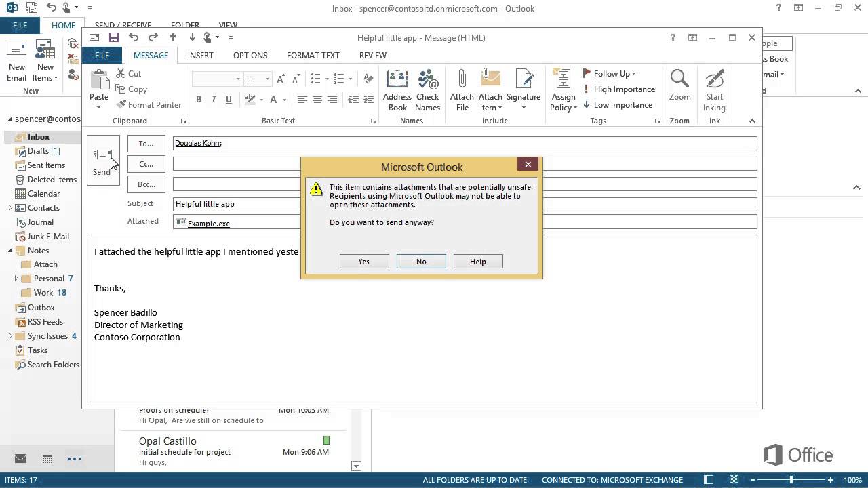Switch to the REVIEW tab

click(x=373, y=55)
